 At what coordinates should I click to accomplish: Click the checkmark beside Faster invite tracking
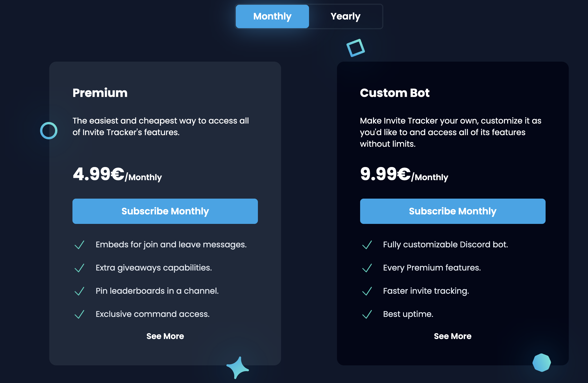point(367,291)
